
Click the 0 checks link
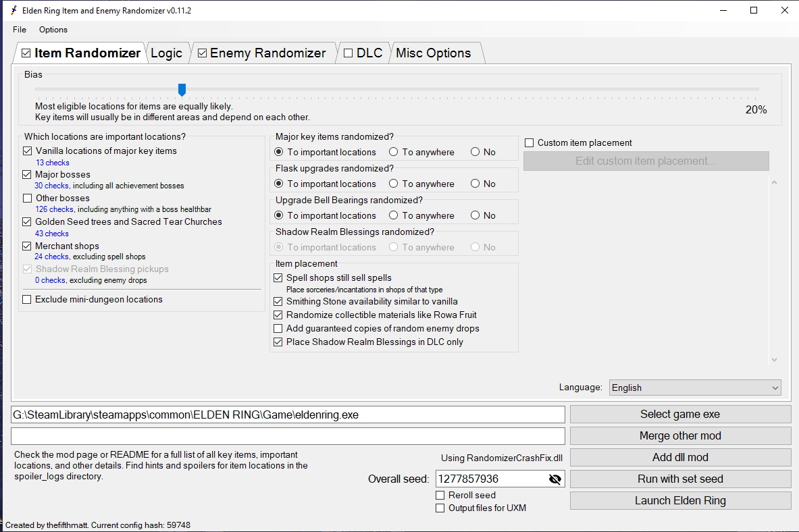point(50,280)
